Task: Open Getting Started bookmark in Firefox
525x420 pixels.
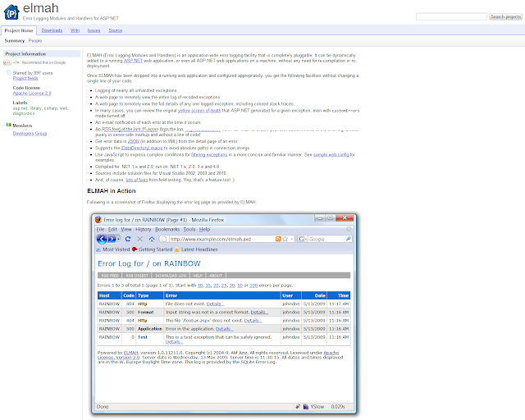Action: pyautogui.click(x=153, y=249)
